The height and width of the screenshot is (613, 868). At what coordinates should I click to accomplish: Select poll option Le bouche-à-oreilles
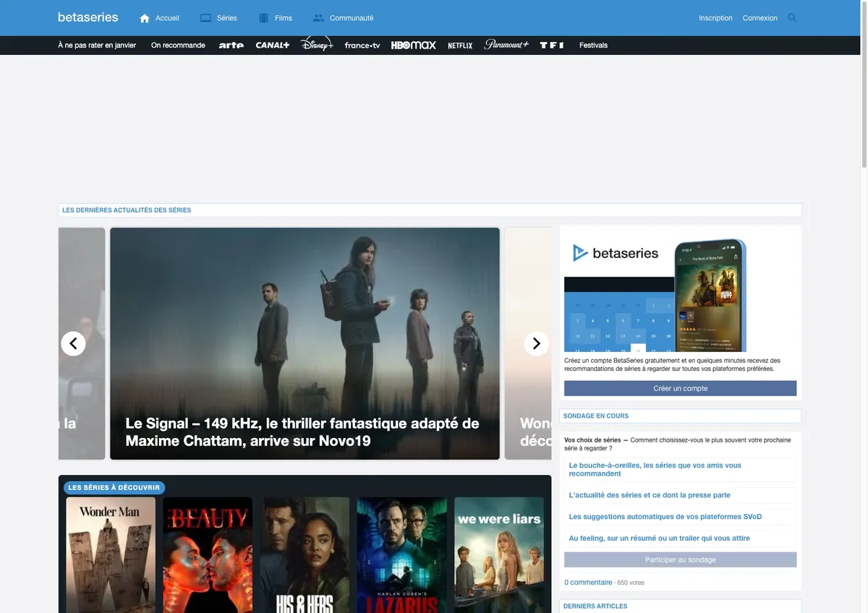point(680,470)
